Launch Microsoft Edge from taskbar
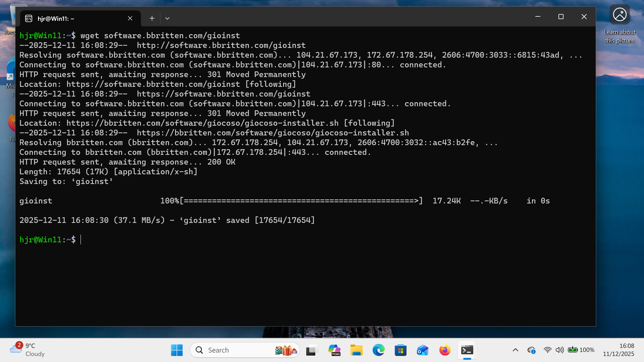This screenshot has width=644, height=362. (x=378, y=350)
